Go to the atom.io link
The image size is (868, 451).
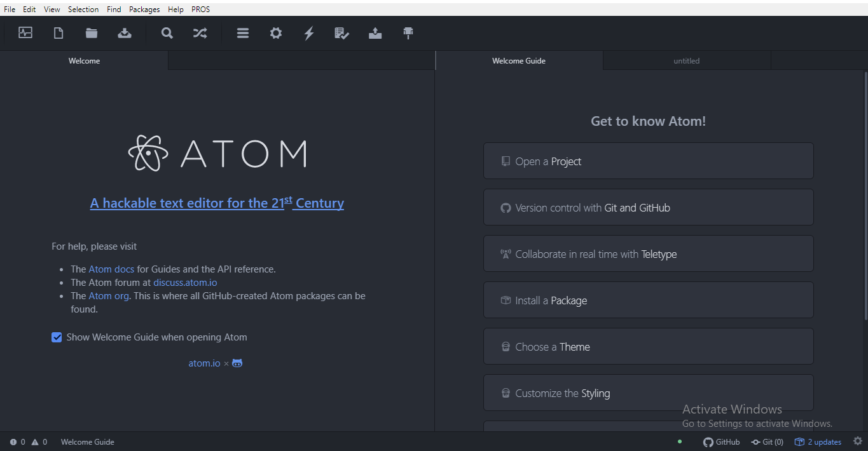(204, 363)
